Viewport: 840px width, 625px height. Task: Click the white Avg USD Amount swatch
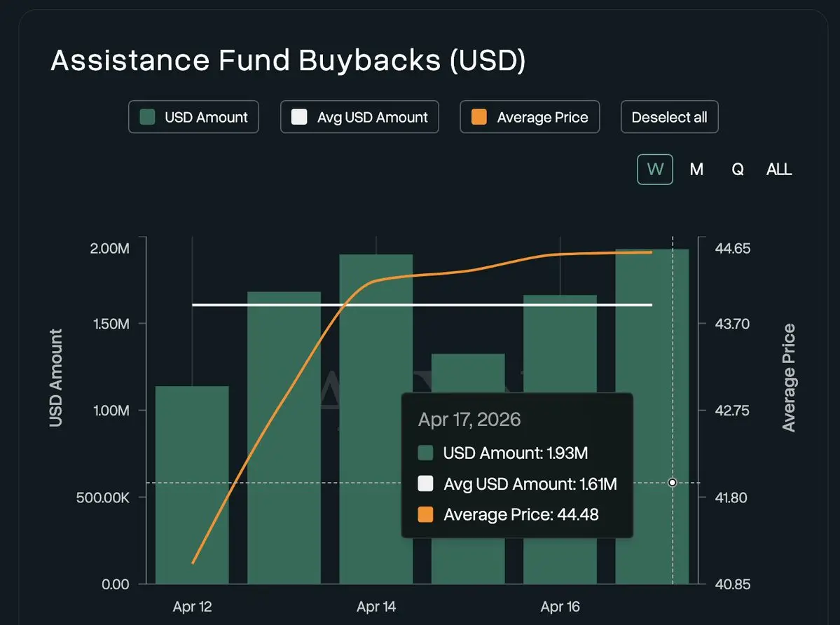tap(300, 117)
